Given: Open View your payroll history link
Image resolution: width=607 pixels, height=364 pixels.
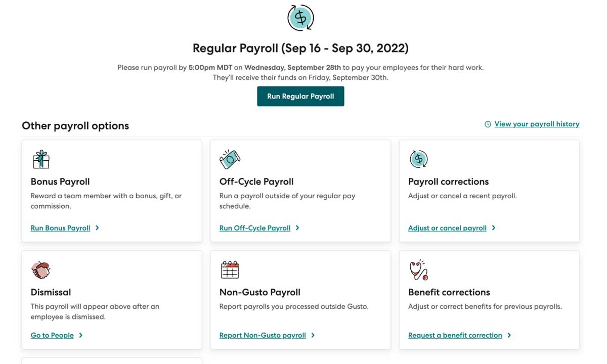Looking at the screenshot, I should pyautogui.click(x=537, y=124).
